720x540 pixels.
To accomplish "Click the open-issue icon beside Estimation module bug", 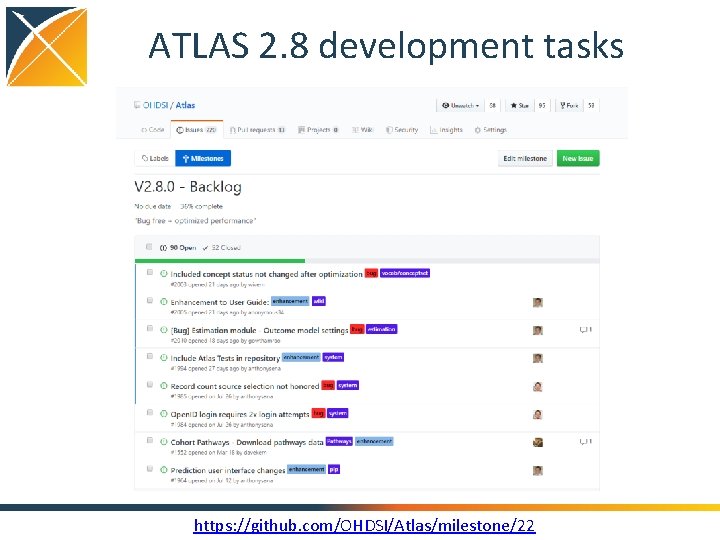I will 163,330.
